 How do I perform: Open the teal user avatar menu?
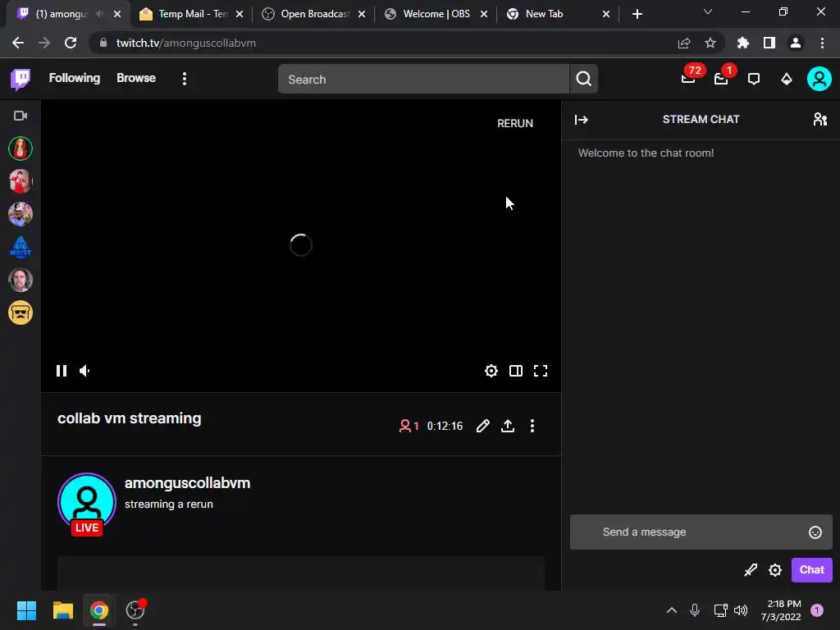819,79
